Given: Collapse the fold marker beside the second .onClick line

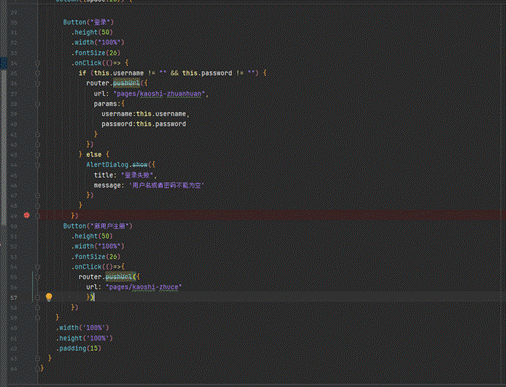Looking at the screenshot, I should tap(37, 267).
